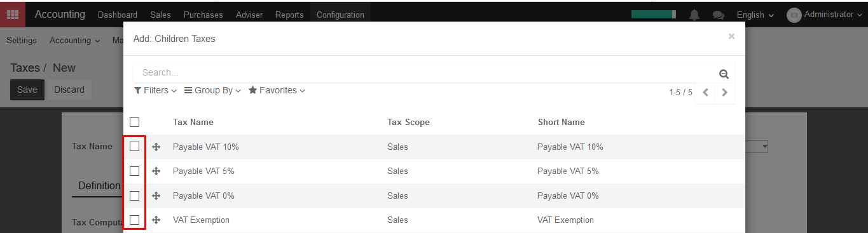Open the Favorites dropdown
Viewport: 868px width, 233px height.
pyautogui.click(x=277, y=90)
